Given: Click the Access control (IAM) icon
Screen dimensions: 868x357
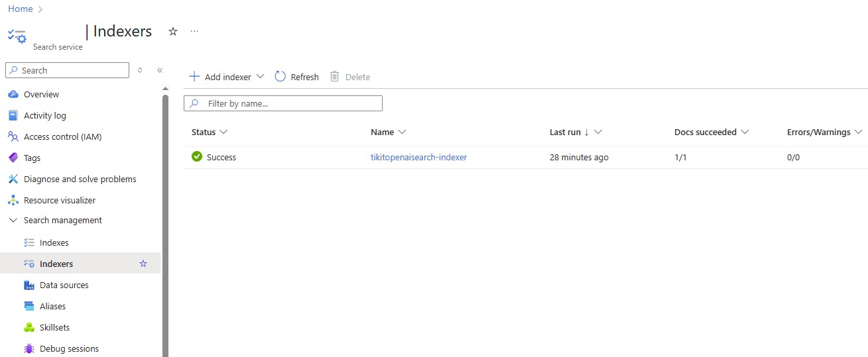Looking at the screenshot, I should 13,136.
